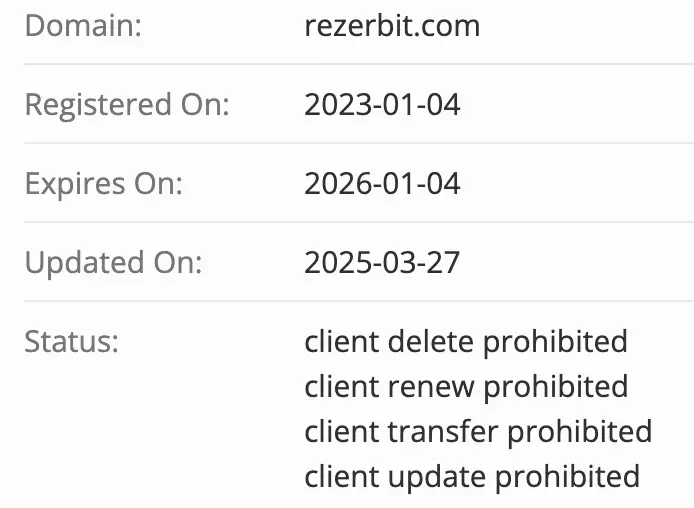Image resolution: width=694 pixels, height=508 pixels.
Task: Click the "Updated On:" label
Action: pos(113,263)
